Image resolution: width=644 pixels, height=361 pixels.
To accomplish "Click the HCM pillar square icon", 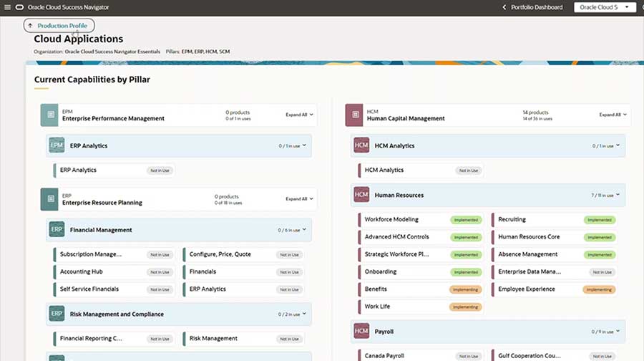I will [355, 115].
